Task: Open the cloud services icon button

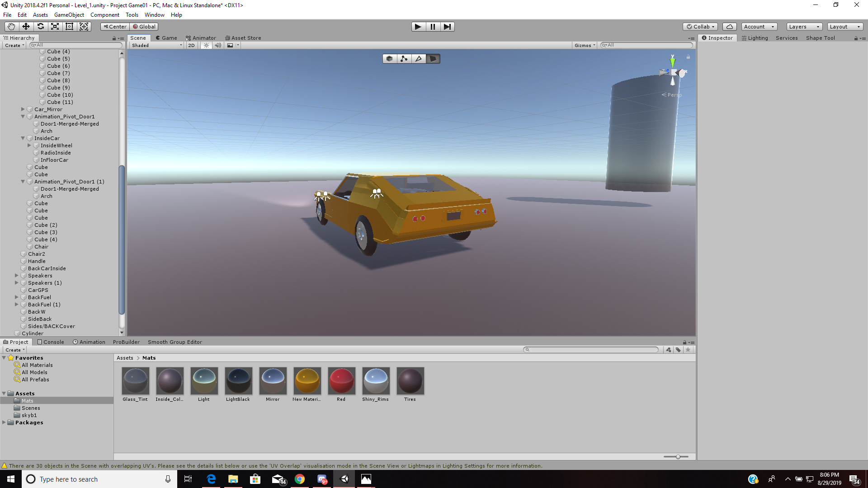Action: [729, 27]
